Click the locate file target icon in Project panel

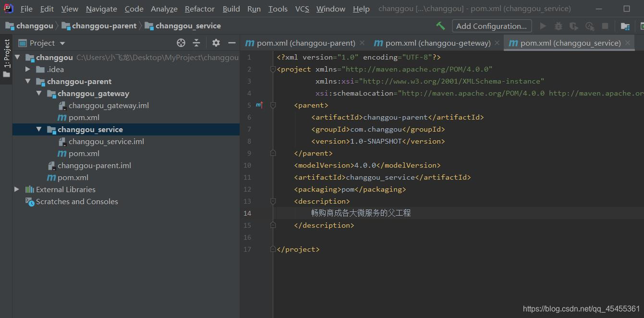[x=181, y=43]
